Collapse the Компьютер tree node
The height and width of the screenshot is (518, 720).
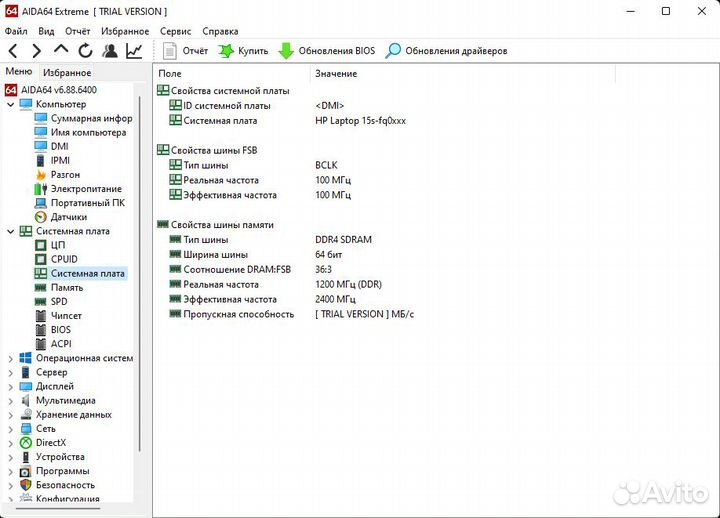pos(12,104)
